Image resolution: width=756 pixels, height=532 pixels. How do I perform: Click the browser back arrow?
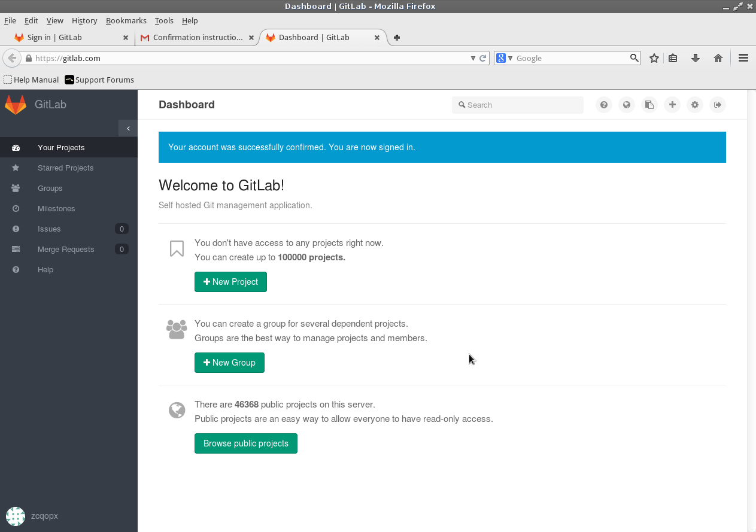tap(12, 58)
